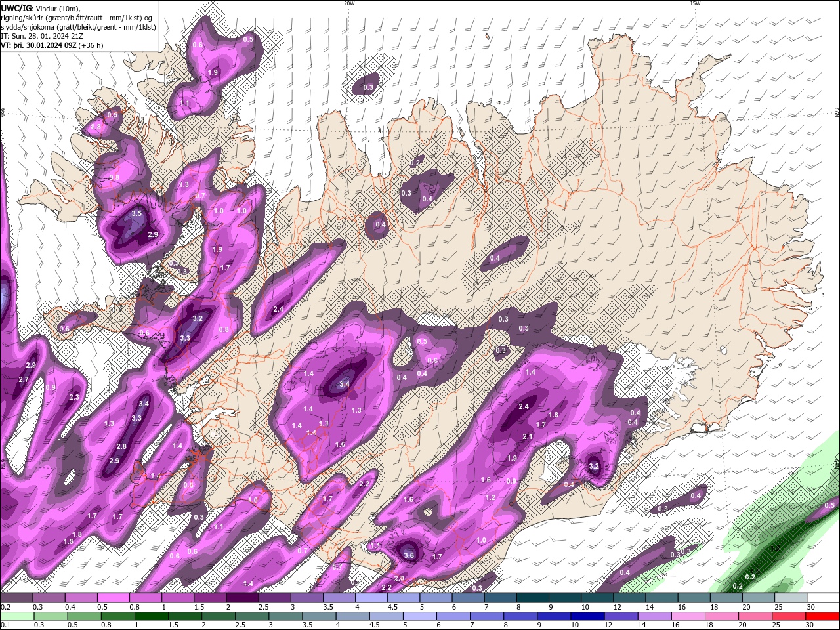Click the 3.5 snowfall value on the map
Screen dimensions: 840x630
click(136, 213)
